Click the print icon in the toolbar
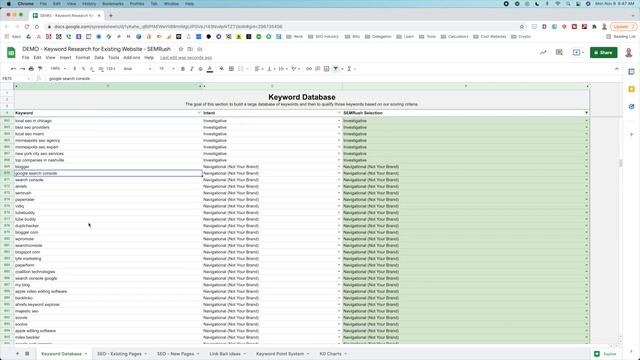Viewport: 640px width, 360px height. pyautogui.click(x=31, y=69)
